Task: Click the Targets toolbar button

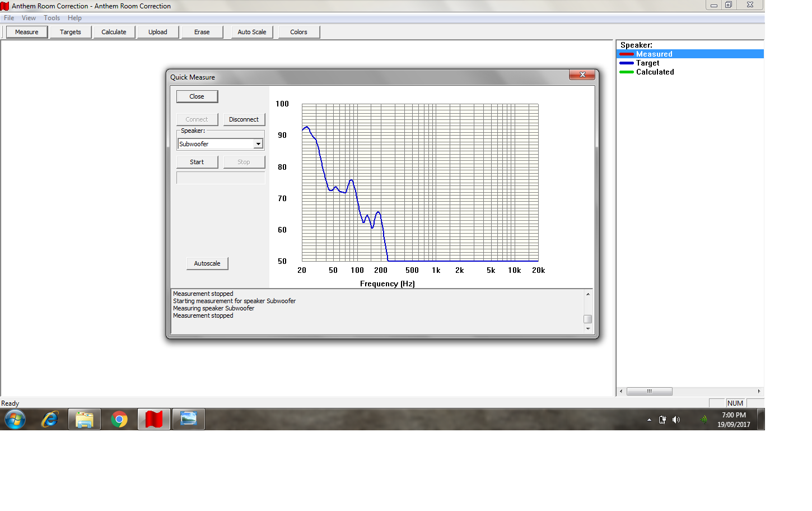Action: (71, 32)
